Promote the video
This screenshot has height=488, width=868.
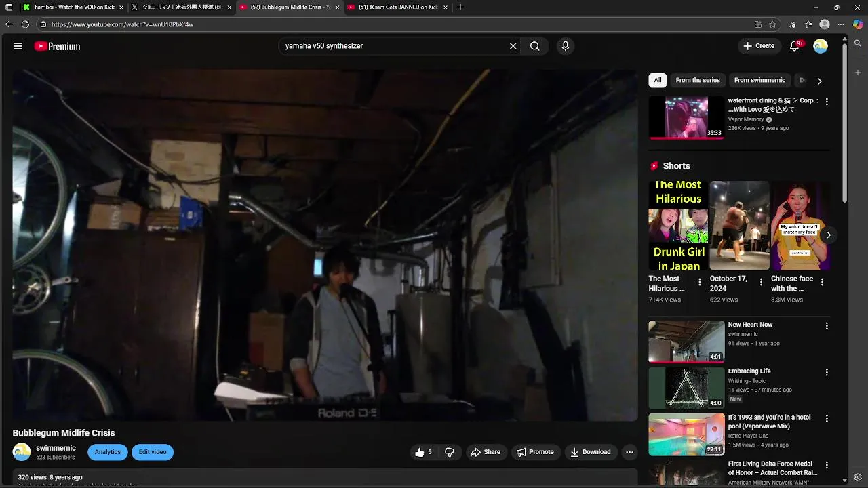point(535,452)
